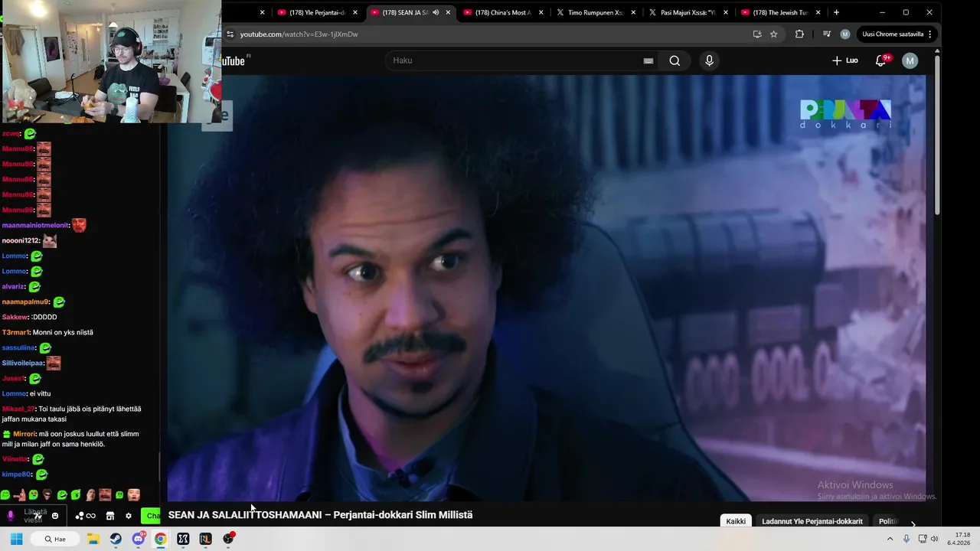980x551 pixels.
Task: Click the chat microphone icon
Action: 11,516
